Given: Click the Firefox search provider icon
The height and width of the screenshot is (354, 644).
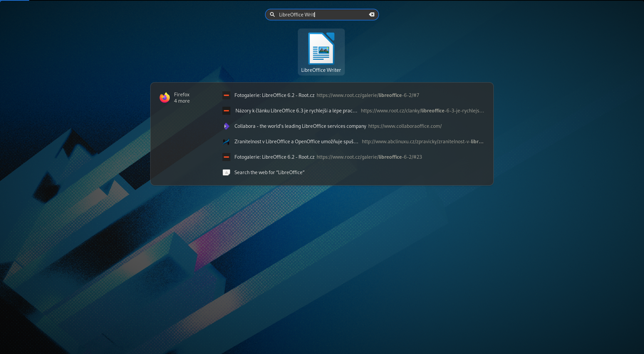Looking at the screenshot, I should pyautogui.click(x=165, y=98).
